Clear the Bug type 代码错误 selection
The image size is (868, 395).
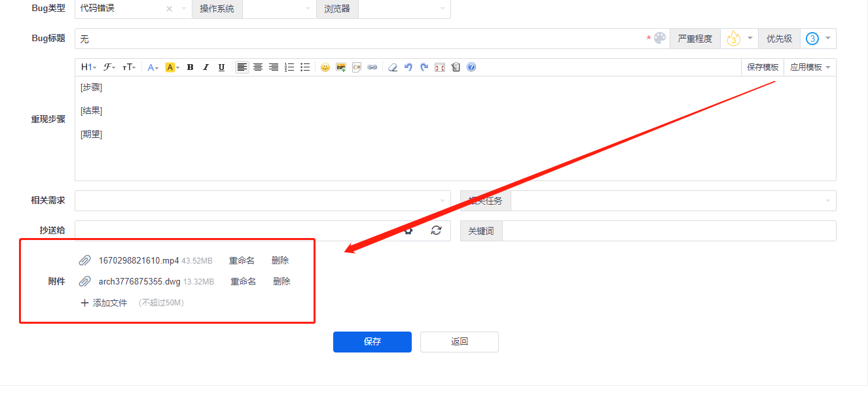169,9
